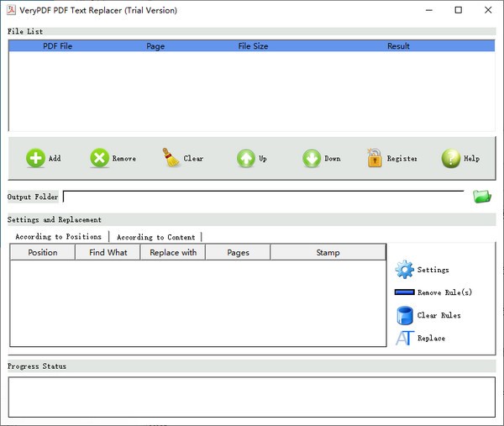Click the green plus Add icon
The height and width of the screenshot is (426, 504).
(35, 158)
